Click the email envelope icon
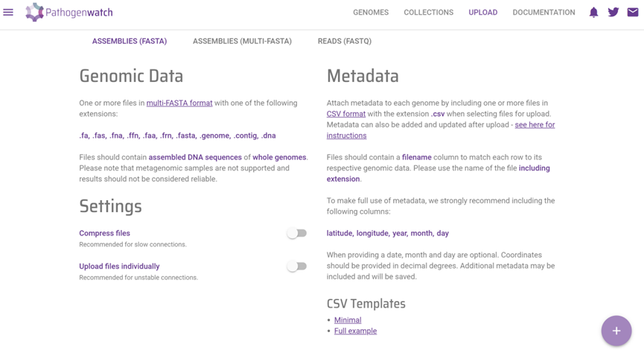 tap(633, 13)
